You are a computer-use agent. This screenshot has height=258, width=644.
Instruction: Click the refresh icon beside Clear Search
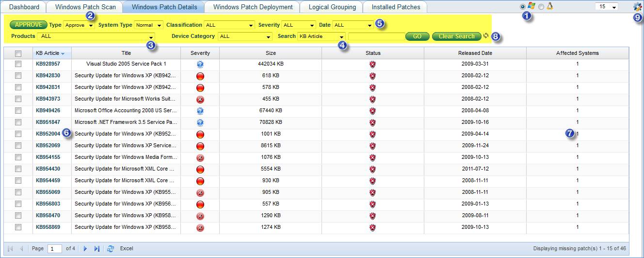point(486,36)
